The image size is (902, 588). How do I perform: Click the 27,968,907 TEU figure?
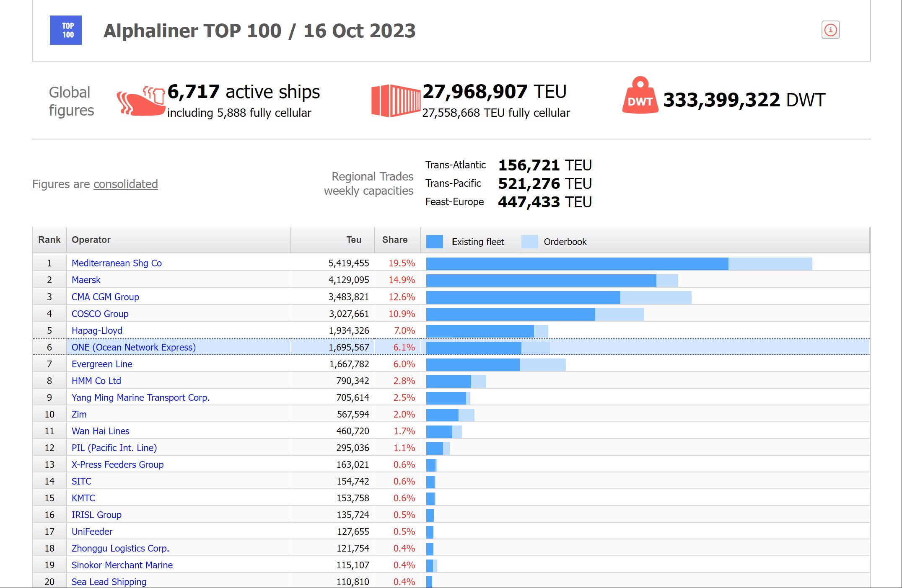point(495,92)
